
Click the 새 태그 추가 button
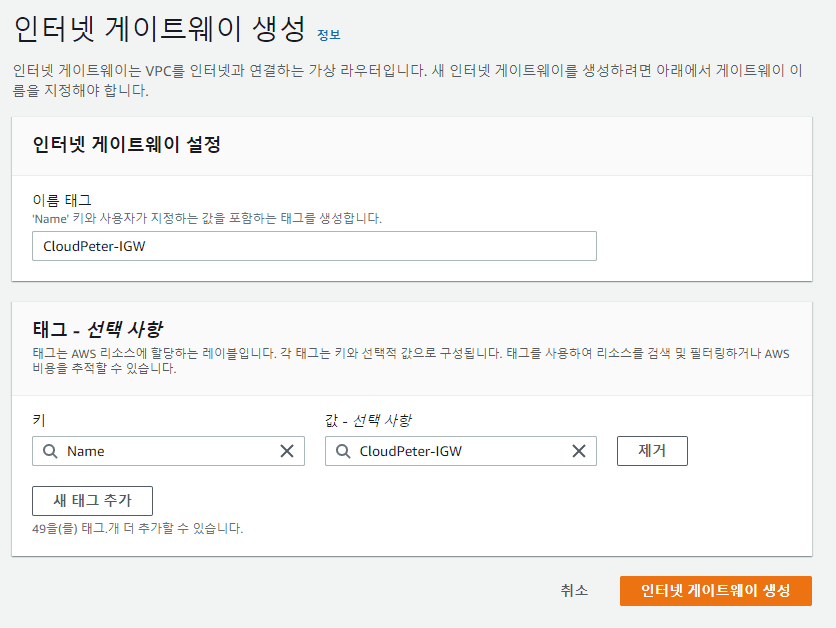tap(92, 500)
